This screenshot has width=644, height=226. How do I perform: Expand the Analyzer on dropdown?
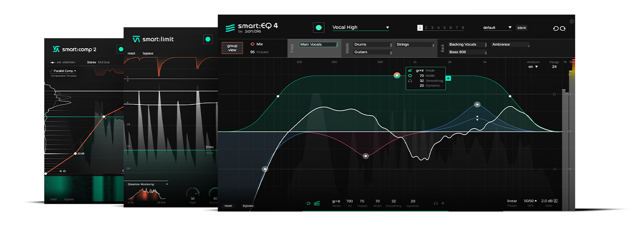pyautogui.click(x=533, y=66)
